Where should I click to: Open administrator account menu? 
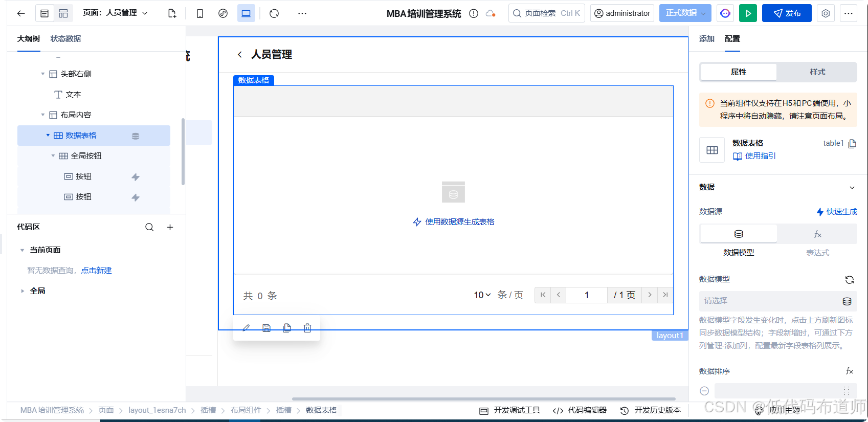coord(622,13)
